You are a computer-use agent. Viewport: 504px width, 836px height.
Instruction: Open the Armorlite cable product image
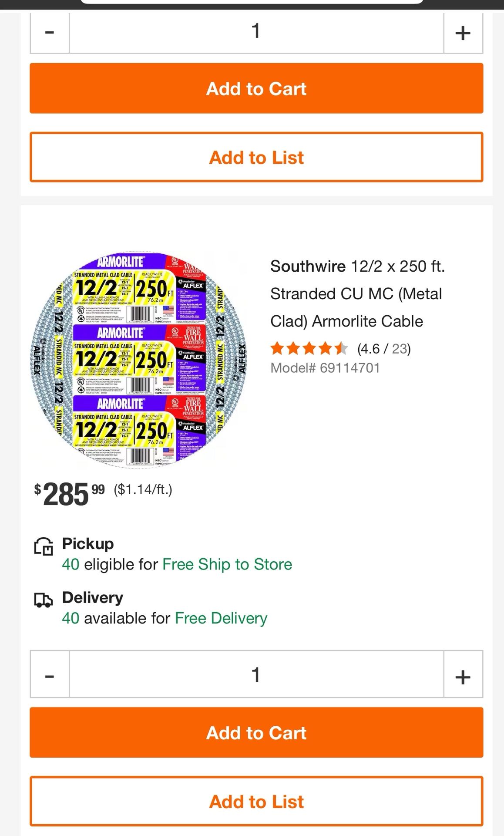point(139,360)
